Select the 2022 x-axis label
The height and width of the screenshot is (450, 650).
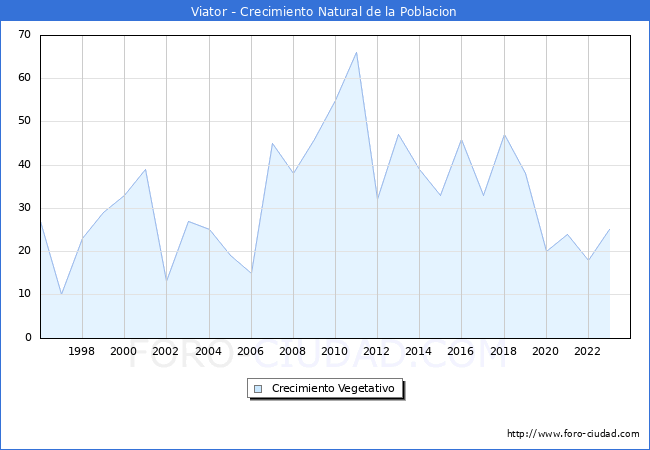click(x=587, y=351)
